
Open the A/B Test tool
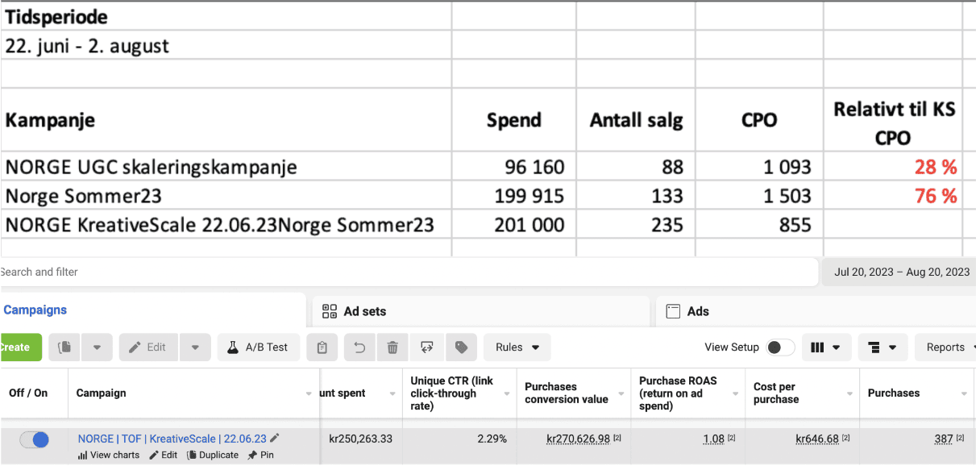point(257,347)
